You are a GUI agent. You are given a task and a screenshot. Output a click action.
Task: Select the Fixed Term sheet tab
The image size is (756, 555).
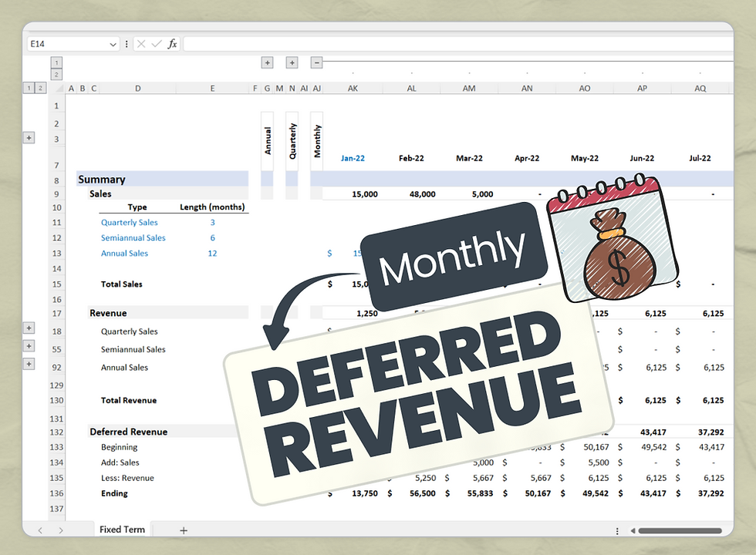tap(122, 530)
